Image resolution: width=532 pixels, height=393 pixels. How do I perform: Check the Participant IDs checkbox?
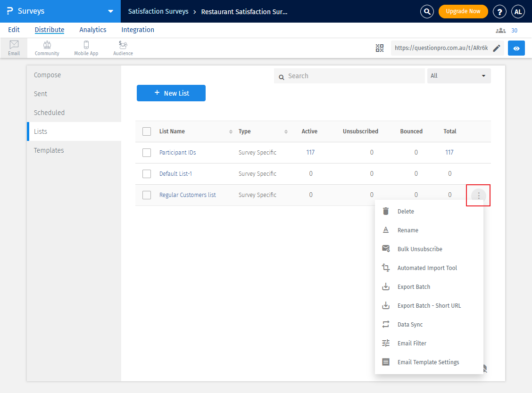point(147,153)
